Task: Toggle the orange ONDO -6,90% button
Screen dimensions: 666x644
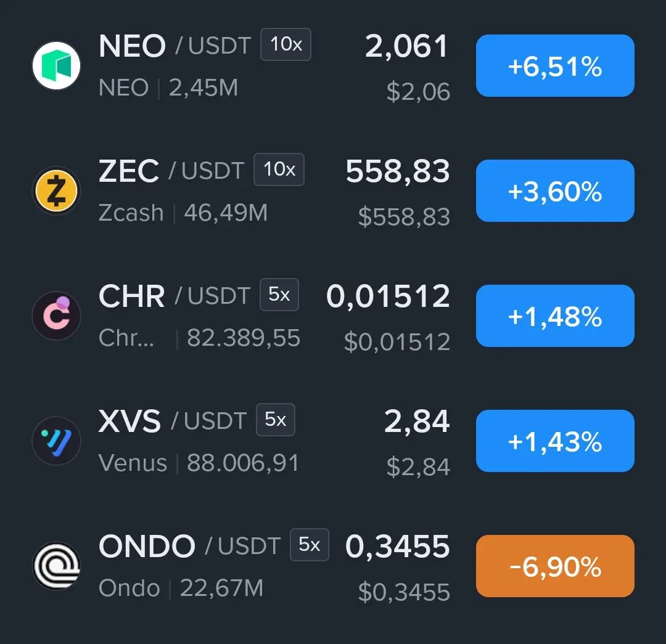Action: pos(555,566)
